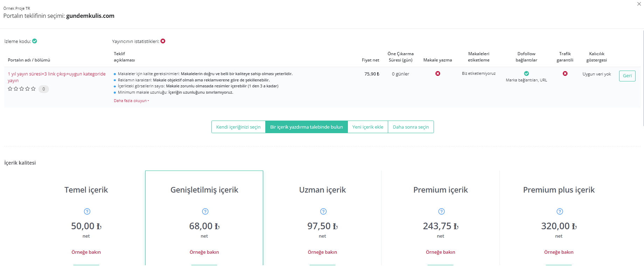The width and height of the screenshot is (644, 267).
Task: Click the Uygun veri yok cell
Action: click(597, 74)
